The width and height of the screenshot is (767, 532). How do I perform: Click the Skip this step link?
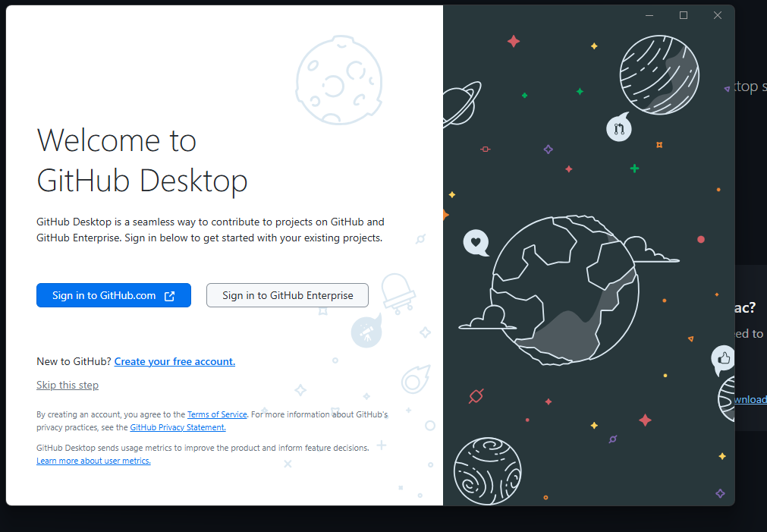coord(68,385)
